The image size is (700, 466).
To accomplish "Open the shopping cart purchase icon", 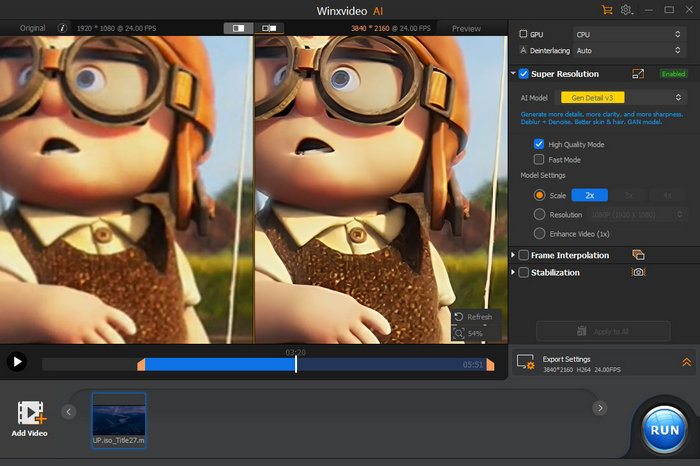I will tap(606, 9).
